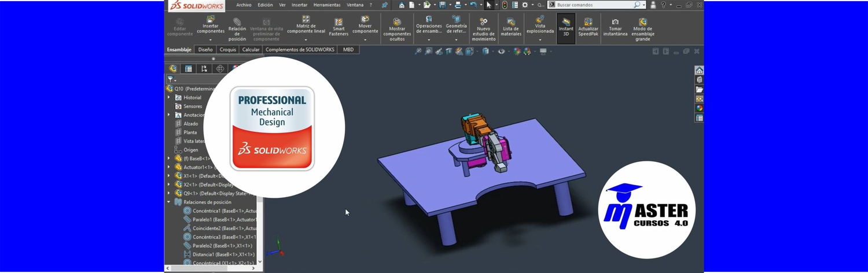Open the PropertyManager tab icon
The width and height of the screenshot is (868, 273).
click(x=188, y=69)
